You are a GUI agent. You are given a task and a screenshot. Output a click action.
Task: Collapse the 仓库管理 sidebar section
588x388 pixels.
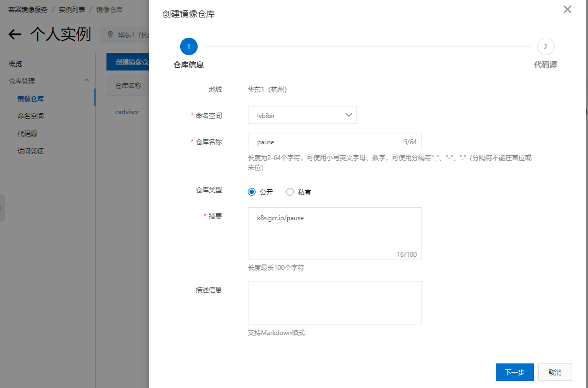86,81
